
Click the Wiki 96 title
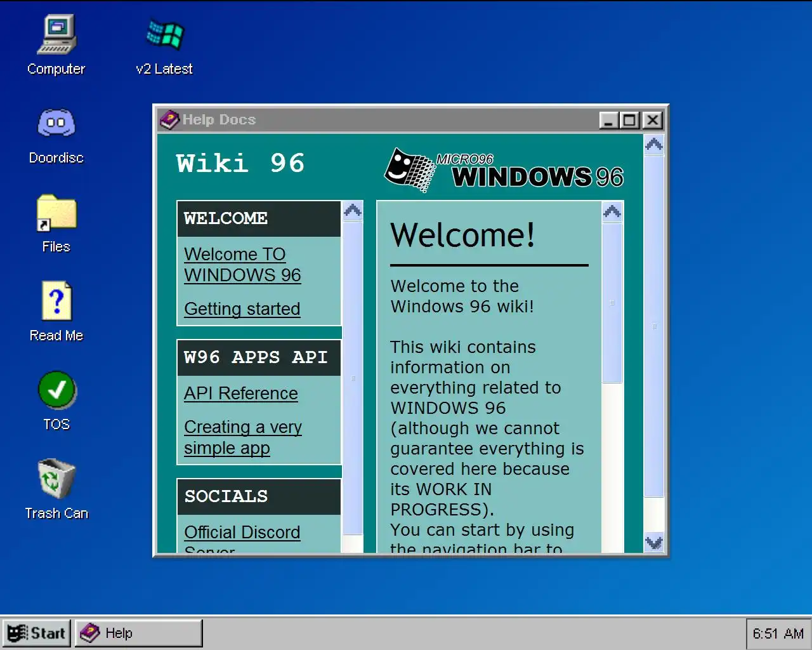(x=240, y=164)
